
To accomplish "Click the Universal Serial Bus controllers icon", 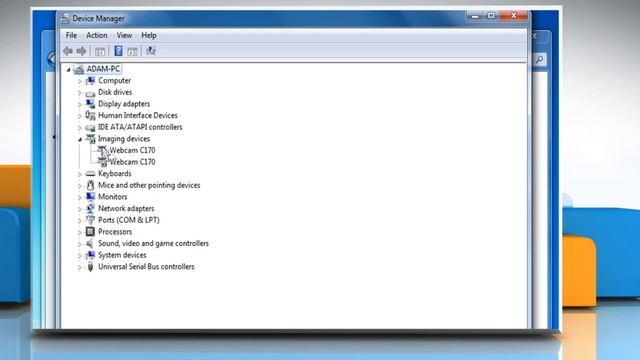I will (x=90, y=267).
